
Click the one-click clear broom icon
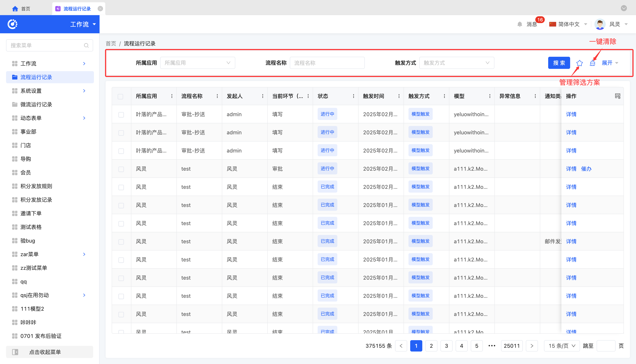(592, 63)
